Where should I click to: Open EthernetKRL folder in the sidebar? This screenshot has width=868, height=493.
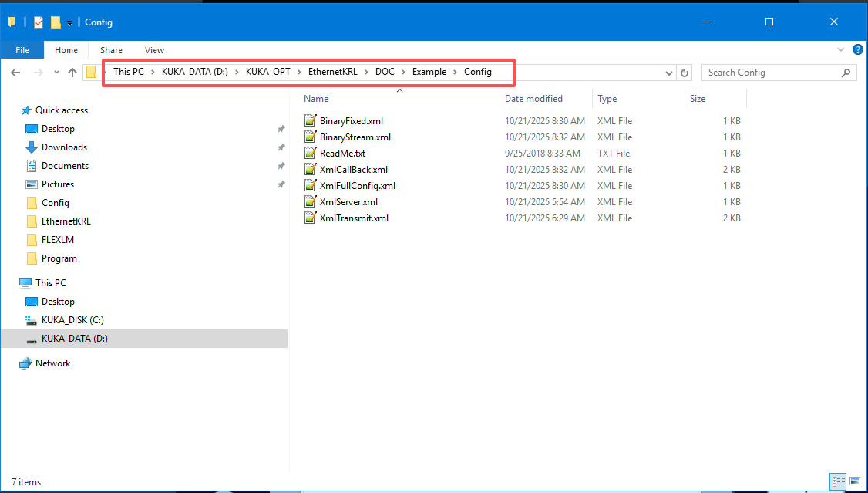tap(66, 221)
